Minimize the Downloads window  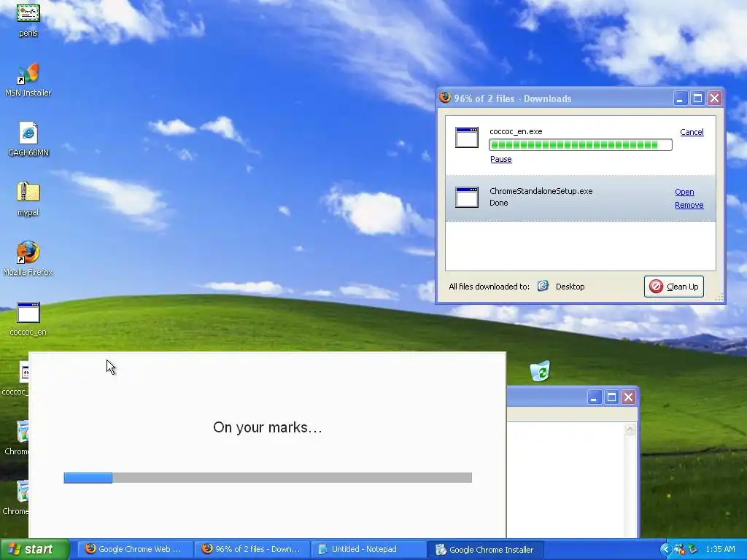(681, 98)
